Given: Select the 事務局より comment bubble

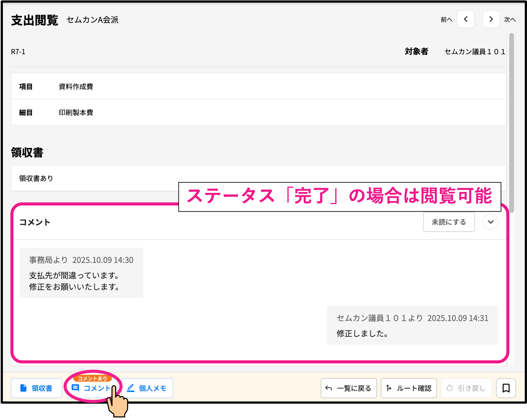Looking at the screenshot, I should [81, 273].
